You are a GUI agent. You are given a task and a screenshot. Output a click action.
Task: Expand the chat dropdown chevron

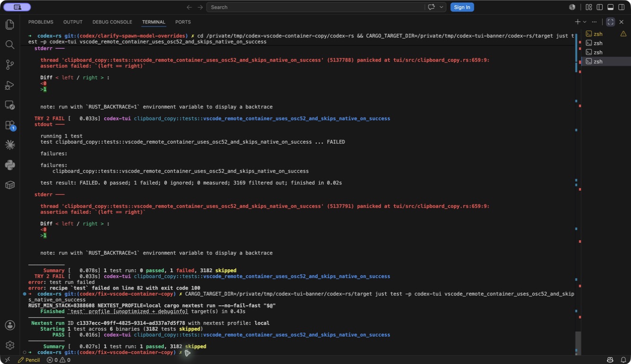tap(441, 7)
